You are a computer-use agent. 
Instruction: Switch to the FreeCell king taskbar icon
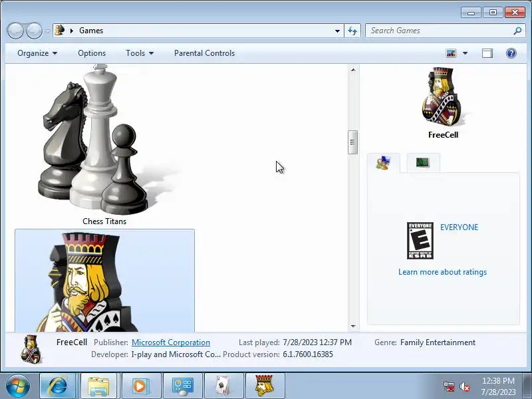(x=265, y=386)
